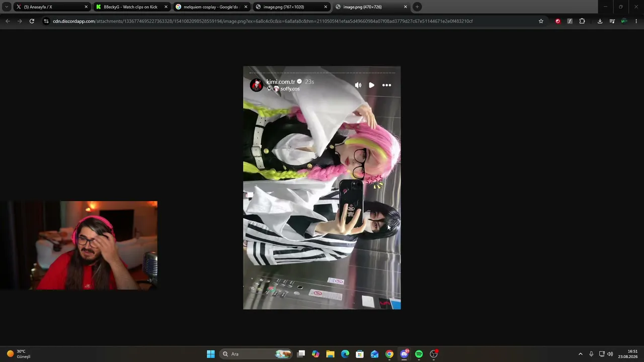Select the image.png (470×726) tab
This screenshot has height=362, width=644.
coord(371,7)
